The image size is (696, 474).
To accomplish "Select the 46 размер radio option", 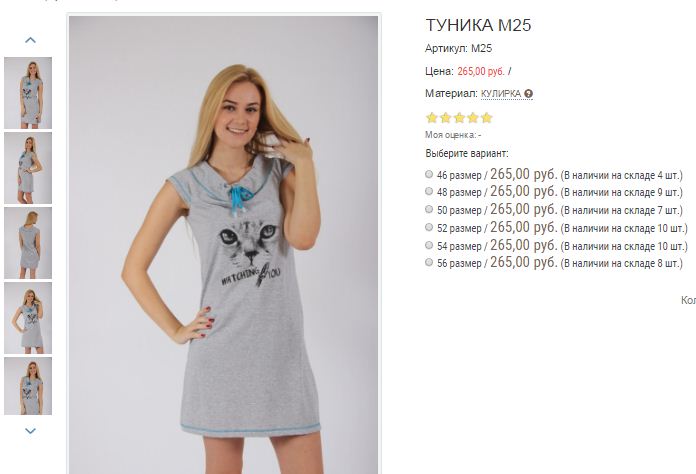I will pyautogui.click(x=429, y=174).
